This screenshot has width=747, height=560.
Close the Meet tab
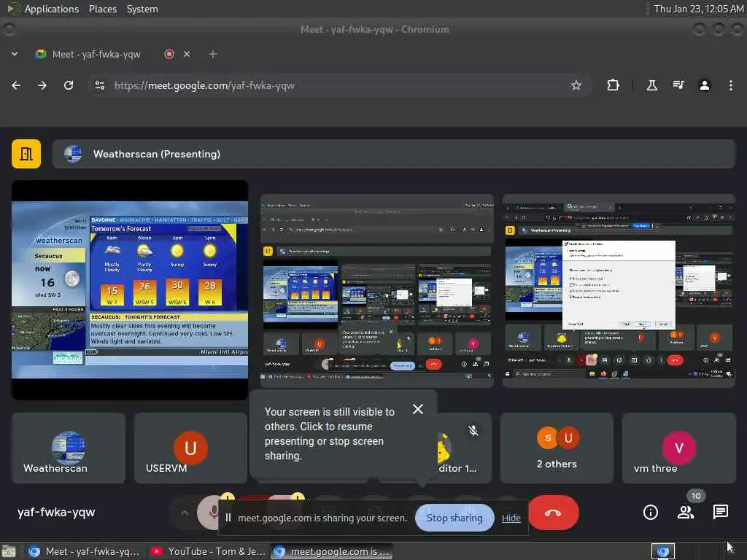point(187,54)
